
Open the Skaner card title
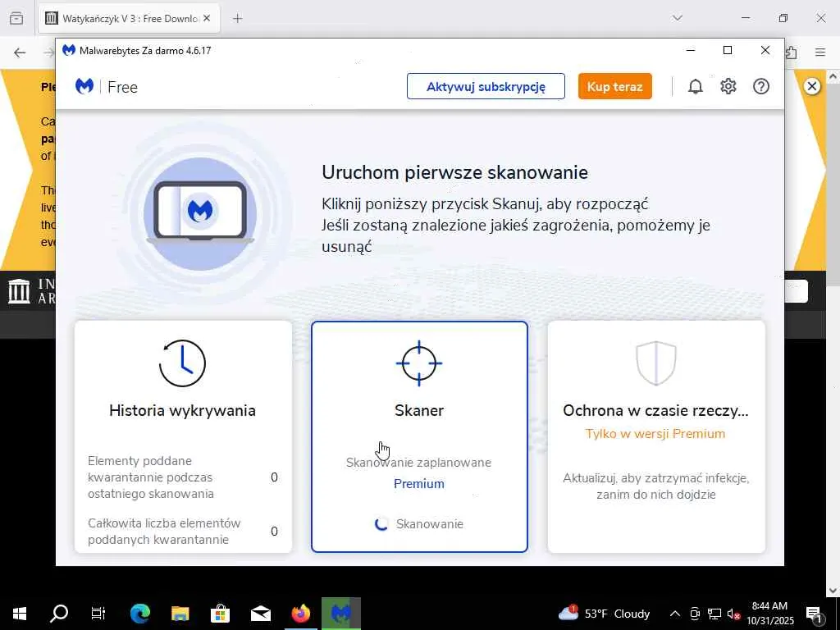pyautogui.click(x=419, y=410)
